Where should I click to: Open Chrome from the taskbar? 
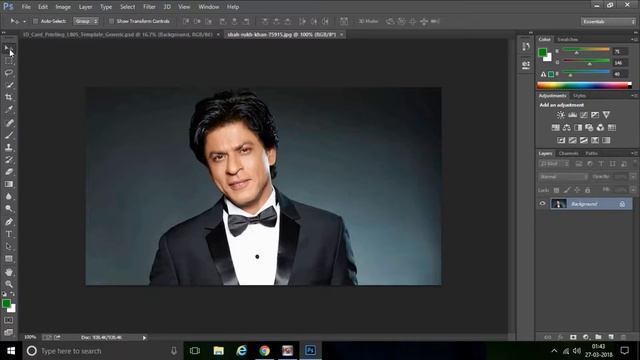(264, 351)
